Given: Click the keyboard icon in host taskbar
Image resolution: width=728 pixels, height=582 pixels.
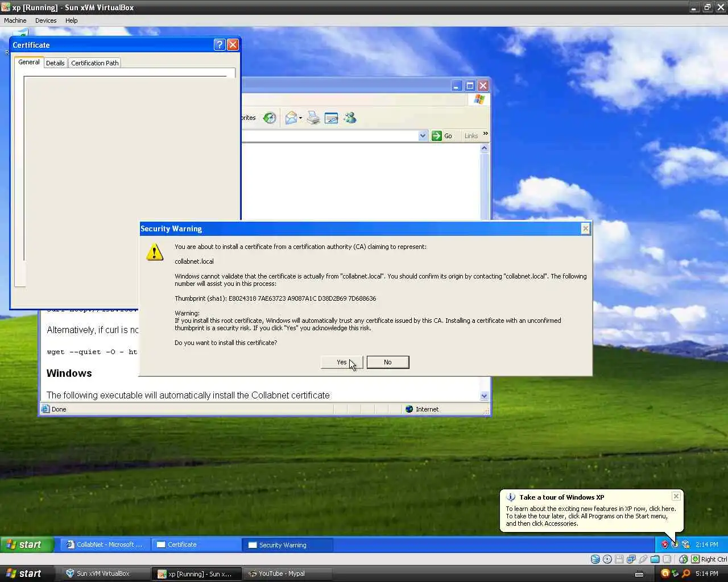Looking at the screenshot, I should click(639, 573).
